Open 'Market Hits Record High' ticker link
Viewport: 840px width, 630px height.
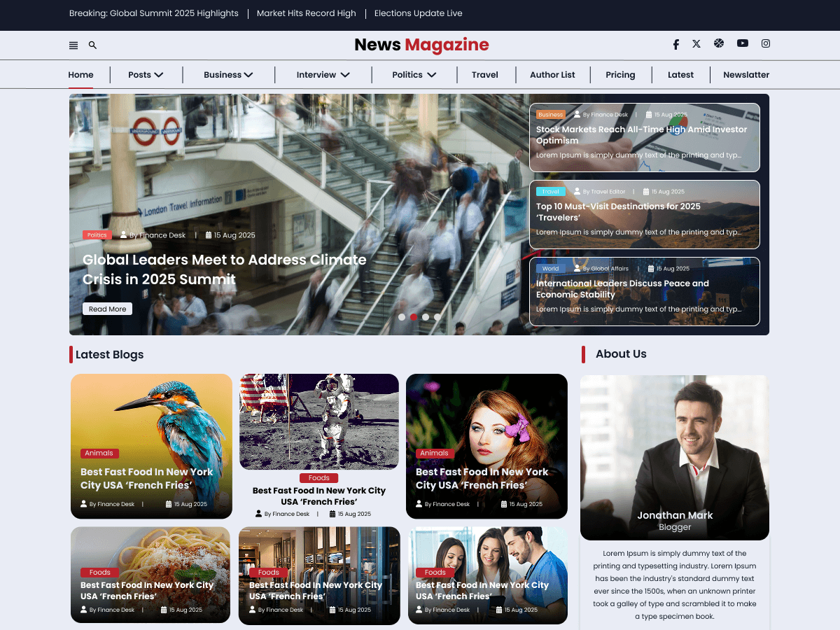307,13
